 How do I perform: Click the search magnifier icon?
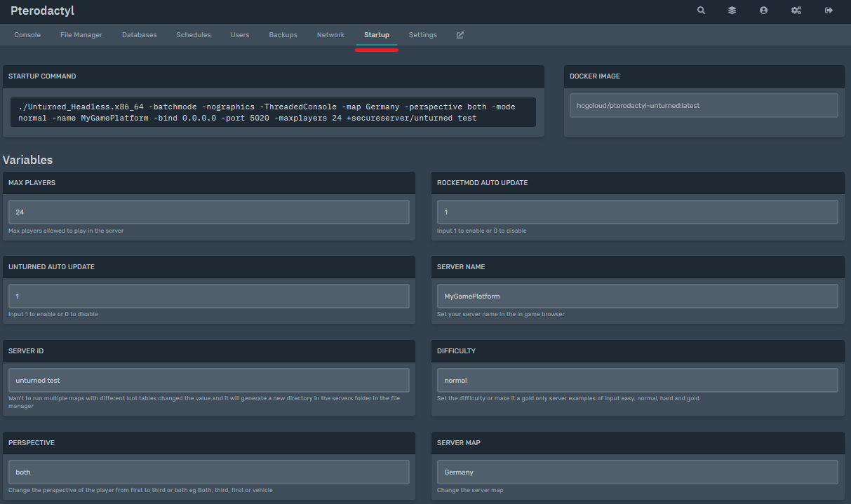tap(701, 11)
